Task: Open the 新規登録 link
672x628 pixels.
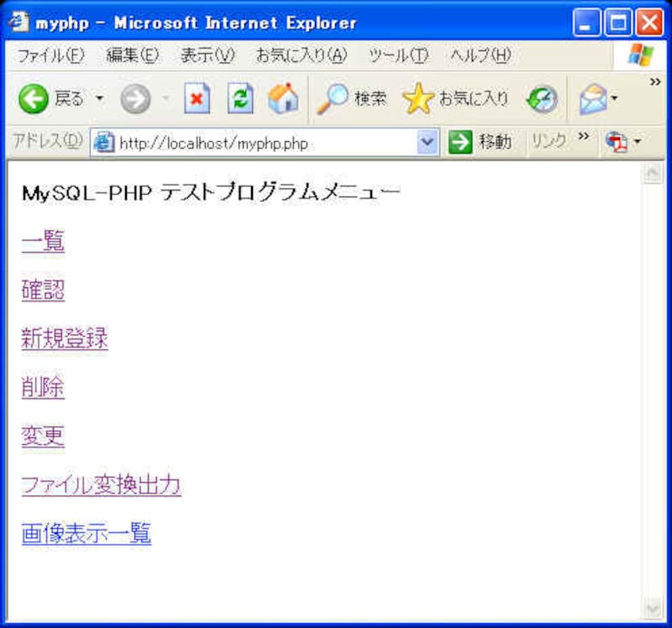Action: (65, 338)
